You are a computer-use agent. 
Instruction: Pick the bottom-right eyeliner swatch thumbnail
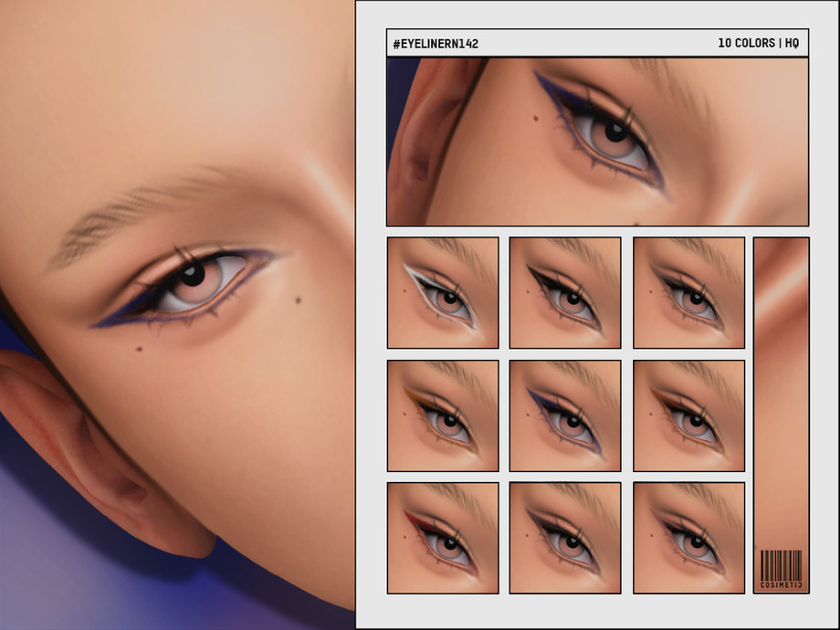tap(688, 538)
